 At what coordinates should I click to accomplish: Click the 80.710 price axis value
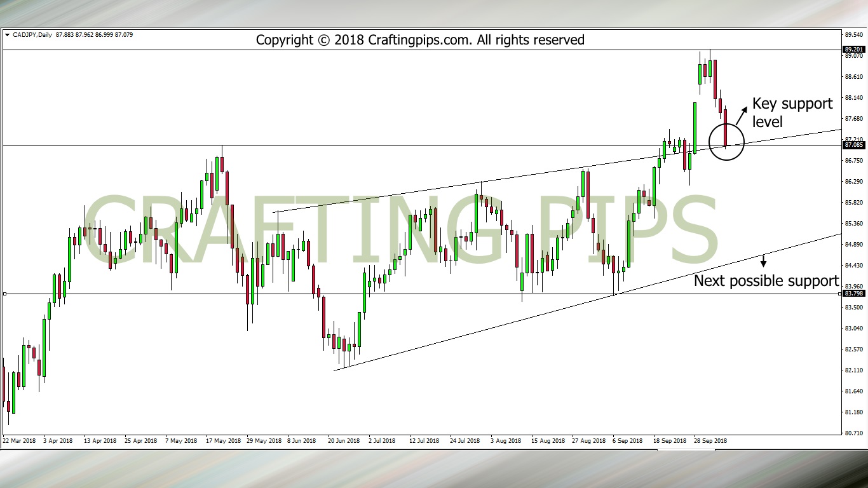pyautogui.click(x=853, y=433)
